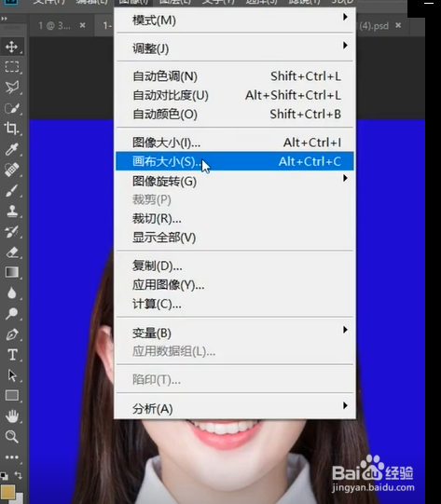This screenshot has width=441, height=504.
Task: Choose 自动对比度(U) menu entry
Action: tap(235, 95)
